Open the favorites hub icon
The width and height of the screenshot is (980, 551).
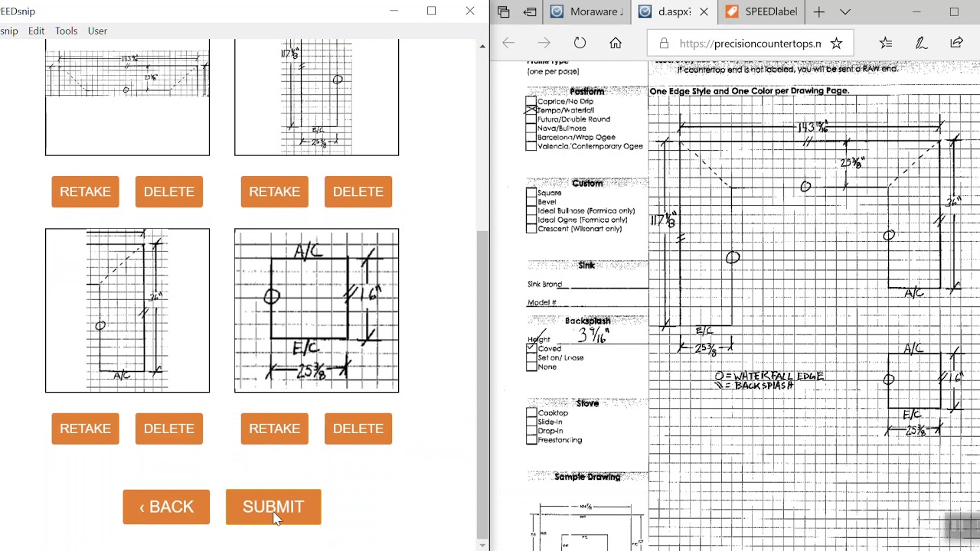[886, 44]
